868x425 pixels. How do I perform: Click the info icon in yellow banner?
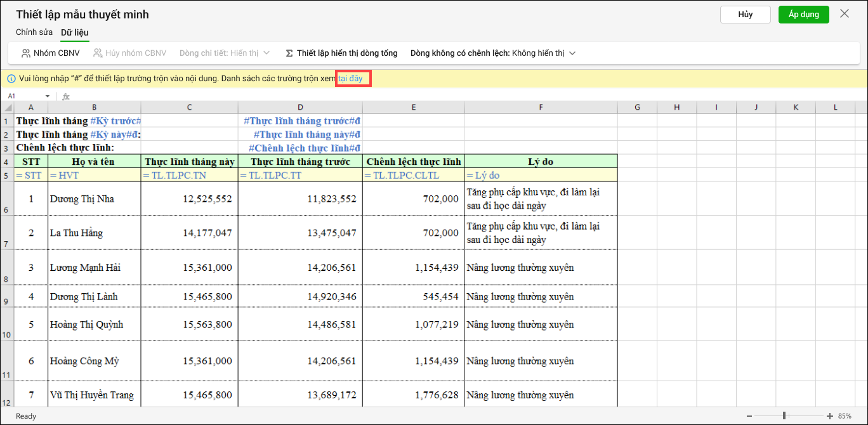coord(11,79)
